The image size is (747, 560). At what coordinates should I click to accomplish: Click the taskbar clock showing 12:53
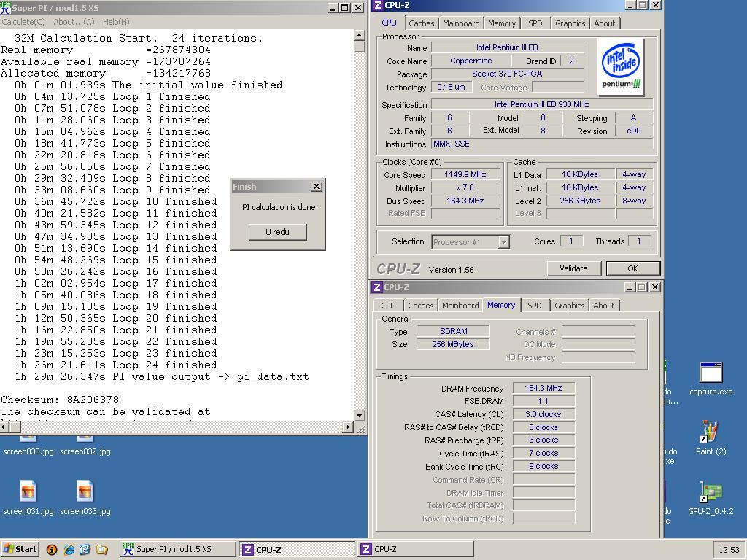click(x=729, y=550)
